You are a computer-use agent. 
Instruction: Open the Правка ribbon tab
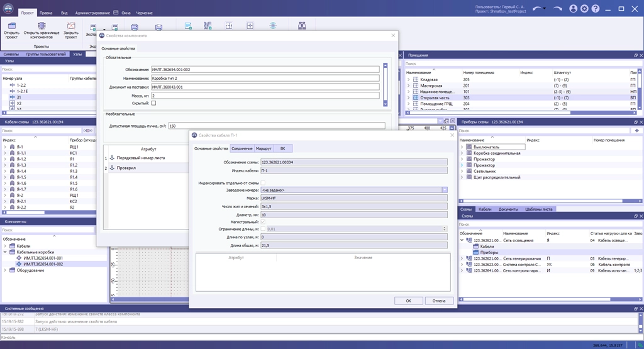click(46, 13)
